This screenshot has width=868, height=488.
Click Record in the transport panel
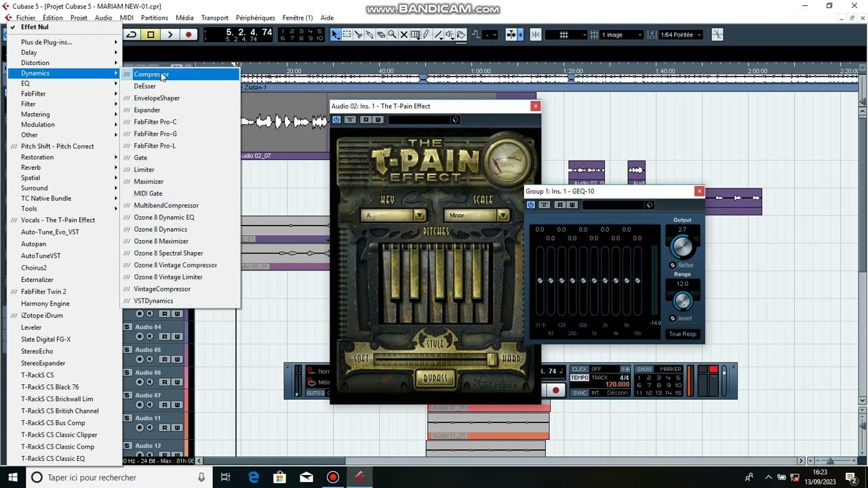pyautogui.click(x=556, y=390)
